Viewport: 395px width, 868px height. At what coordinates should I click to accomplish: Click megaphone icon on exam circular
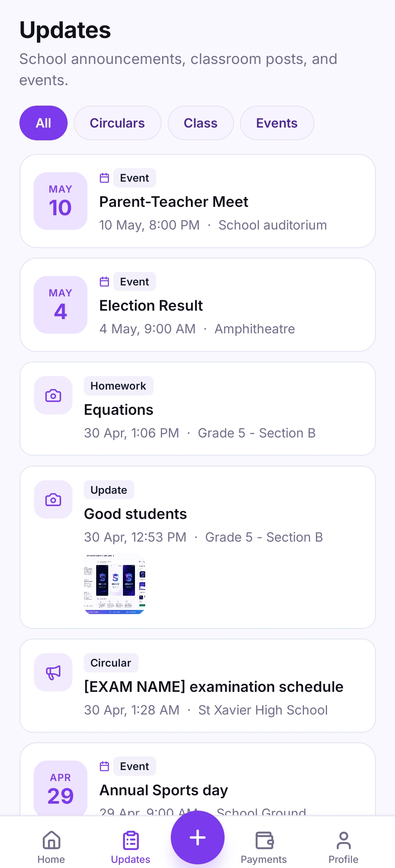pos(53,672)
